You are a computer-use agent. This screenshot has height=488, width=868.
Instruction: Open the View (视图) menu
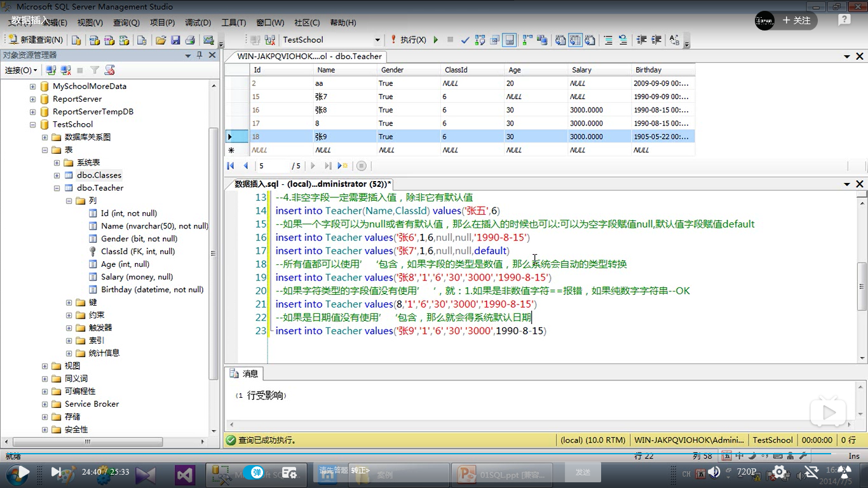[x=90, y=22]
